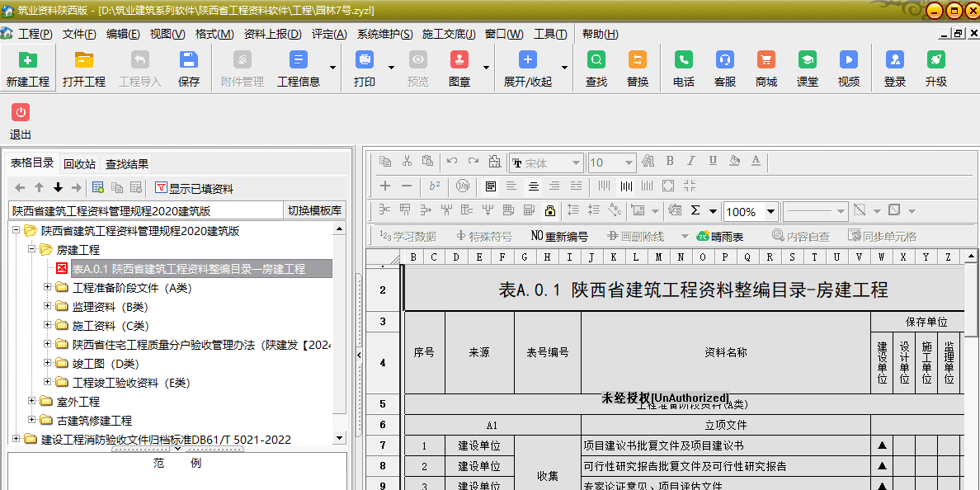Toggle the cell lock icon
Image resolution: width=980 pixels, height=490 pixels.
[550, 210]
